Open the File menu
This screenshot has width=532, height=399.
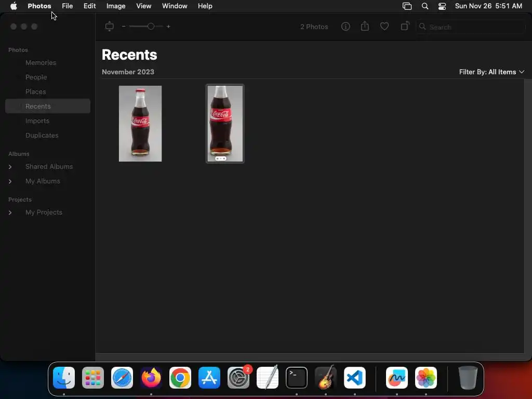point(67,6)
